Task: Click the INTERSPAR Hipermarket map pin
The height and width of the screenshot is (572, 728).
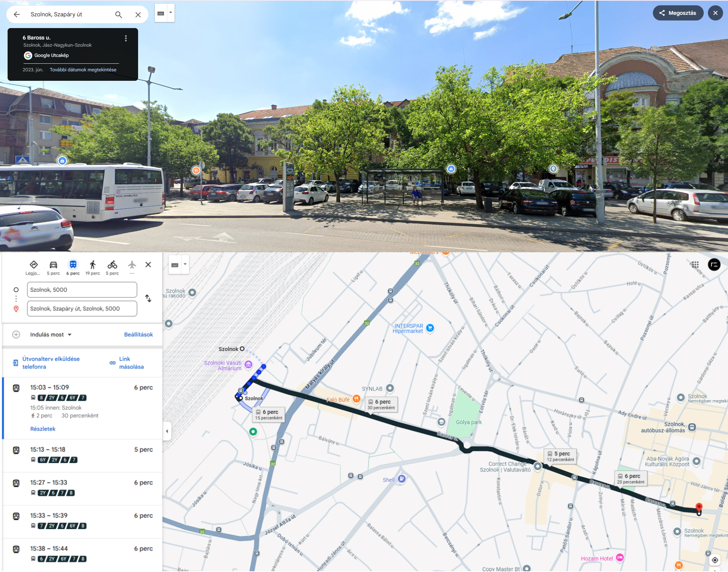Action: point(430,328)
